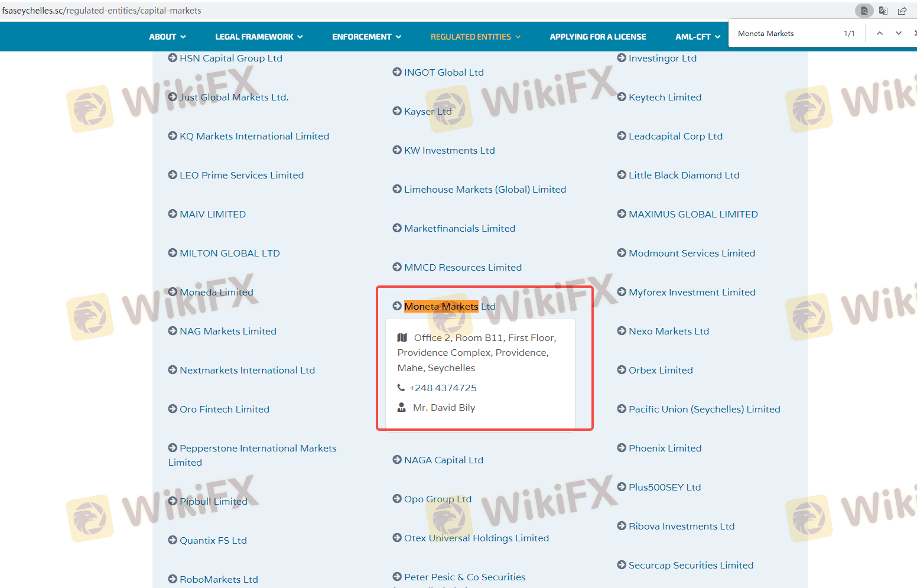Close the find bar
The height and width of the screenshot is (588, 917).
[915, 34]
